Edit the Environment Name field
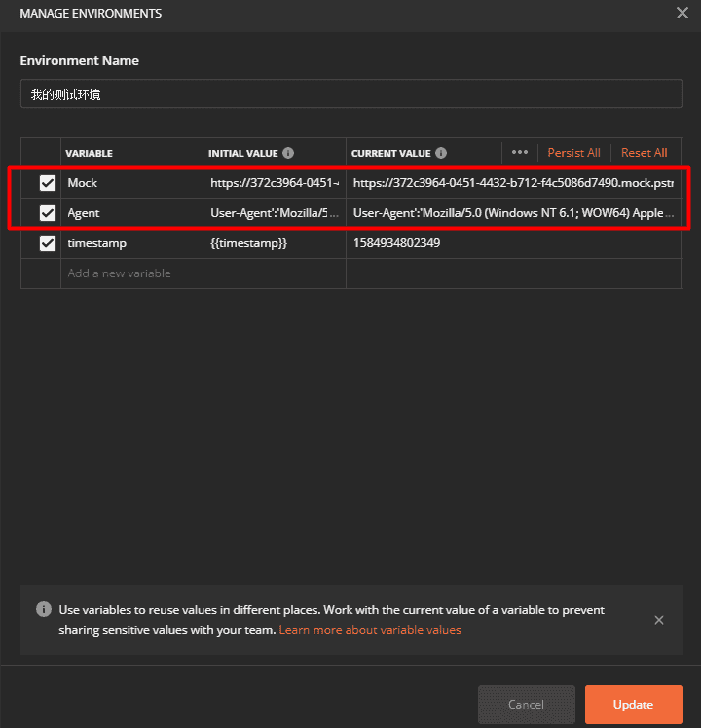Image resolution: width=701 pixels, height=728 pixels. pyautogui.click(x=350, y=94)
